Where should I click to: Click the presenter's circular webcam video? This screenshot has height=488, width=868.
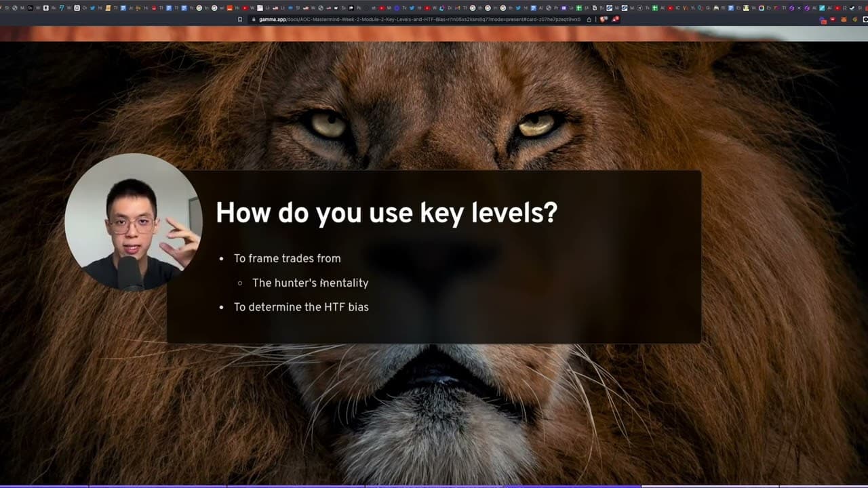point(134,222)
